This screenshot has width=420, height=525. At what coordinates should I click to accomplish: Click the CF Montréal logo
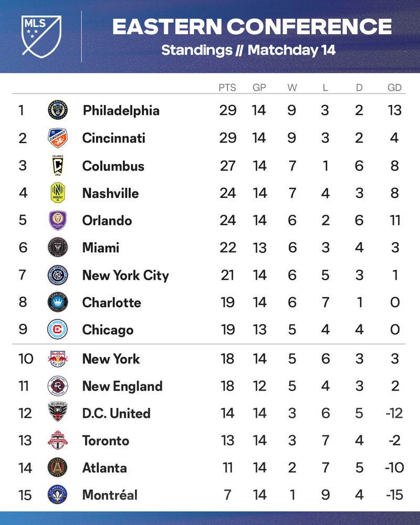[x=58, y=495]
